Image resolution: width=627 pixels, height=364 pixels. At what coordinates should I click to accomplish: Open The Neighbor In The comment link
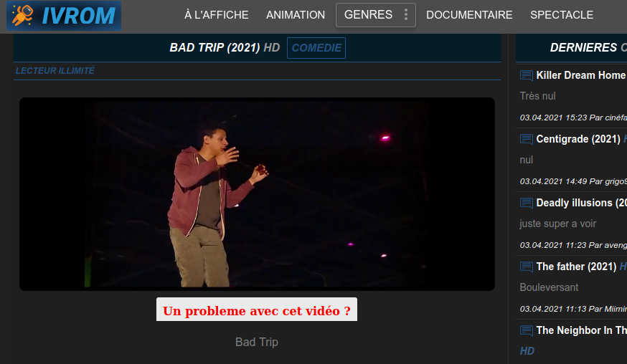581,330
